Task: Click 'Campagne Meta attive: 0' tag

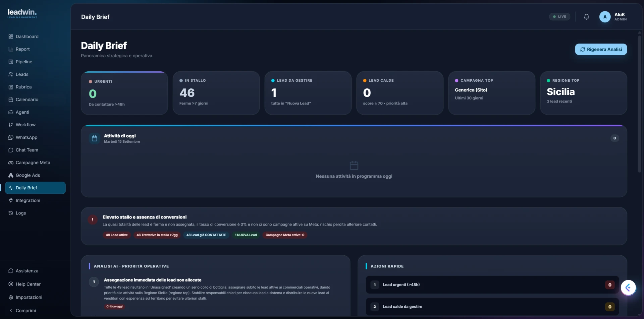Action: pyautogui.click(x=285, y=235)
